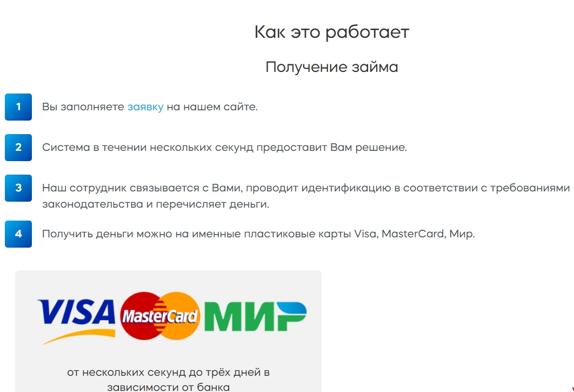Image resolution: width=574 pixels, height=392 pixels.
Task: Click the MasterCard logo
Action: click(160, 316)
